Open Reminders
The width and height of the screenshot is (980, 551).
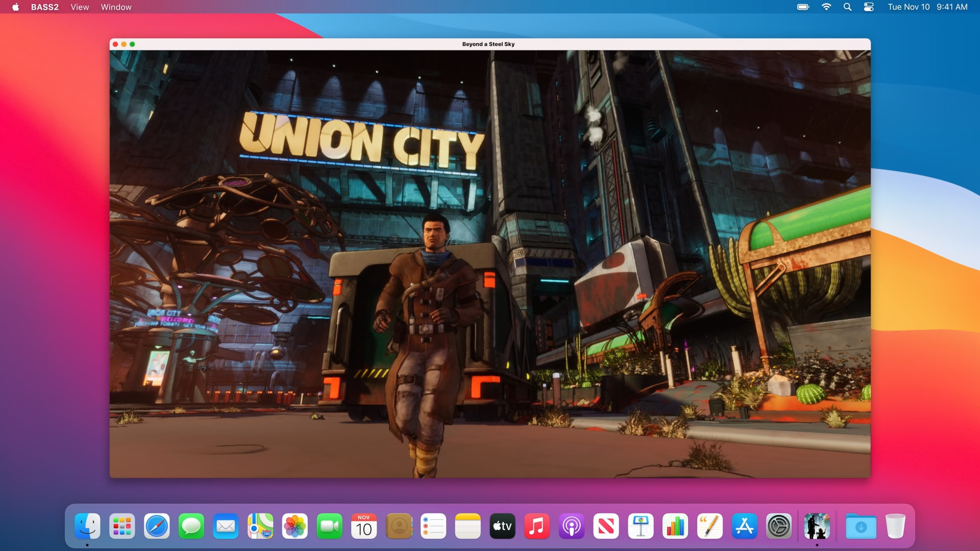pos(433,526)
